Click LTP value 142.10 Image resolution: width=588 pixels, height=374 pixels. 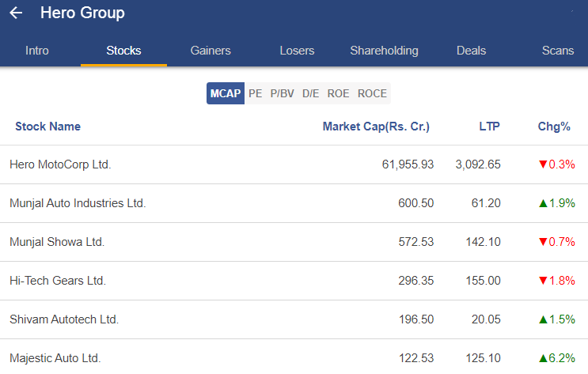tap(483, 242)
